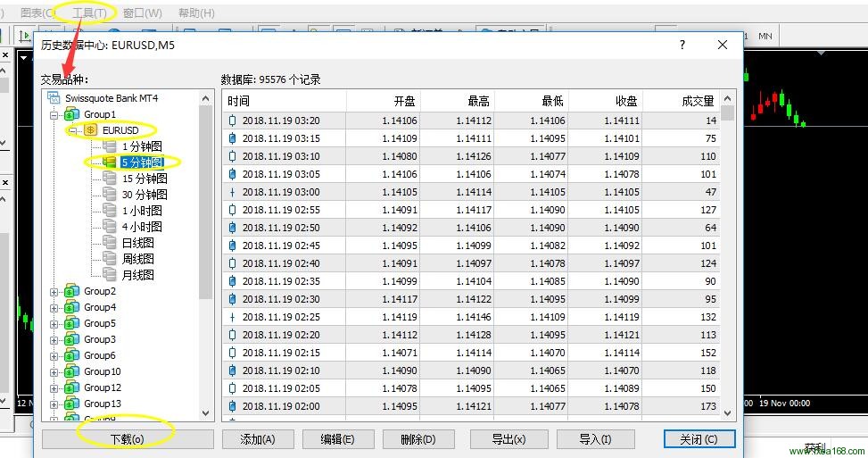
Task: Click data table scrollbar up arrow
Action: tap(727, 98)
